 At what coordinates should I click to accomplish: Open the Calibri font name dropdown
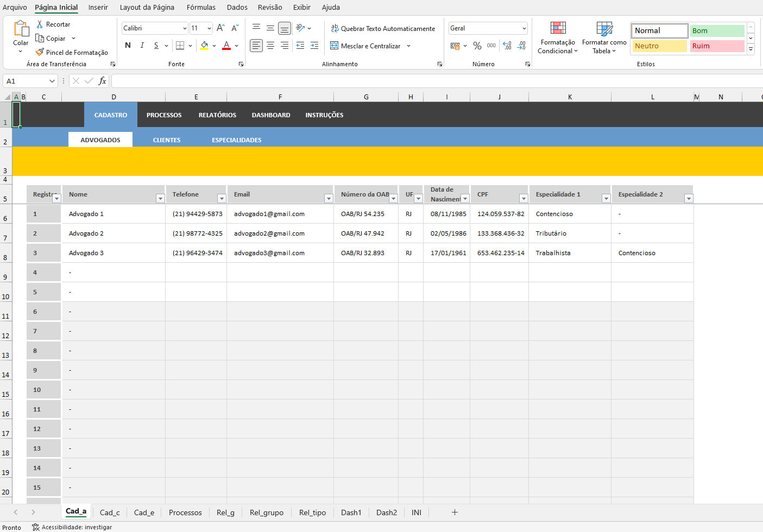(x=185, y=28)
